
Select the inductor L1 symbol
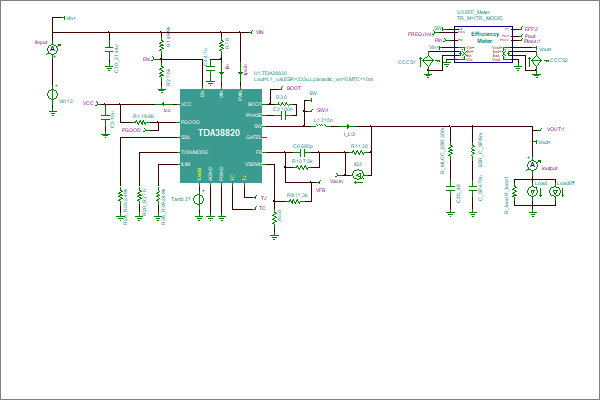click(x=321, y=126)
